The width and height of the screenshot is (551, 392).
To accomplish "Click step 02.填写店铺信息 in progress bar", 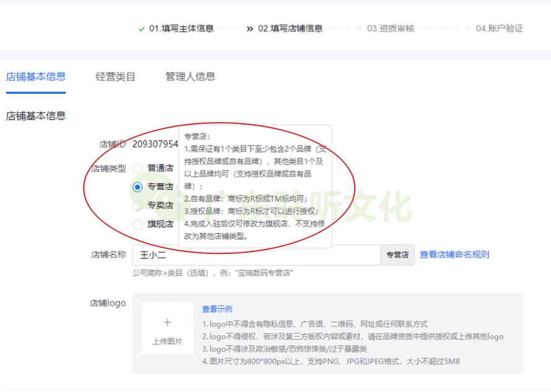I will point(290,28).
